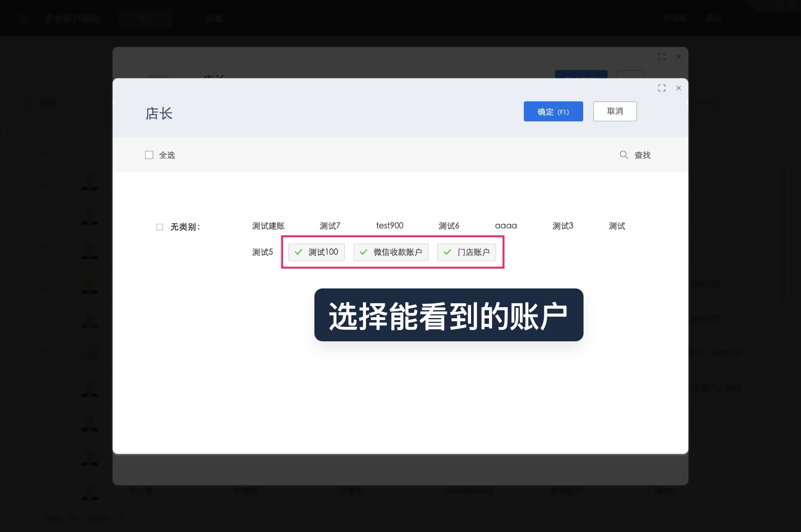Click the 取消 cancel button

click(x=615, y=111)
